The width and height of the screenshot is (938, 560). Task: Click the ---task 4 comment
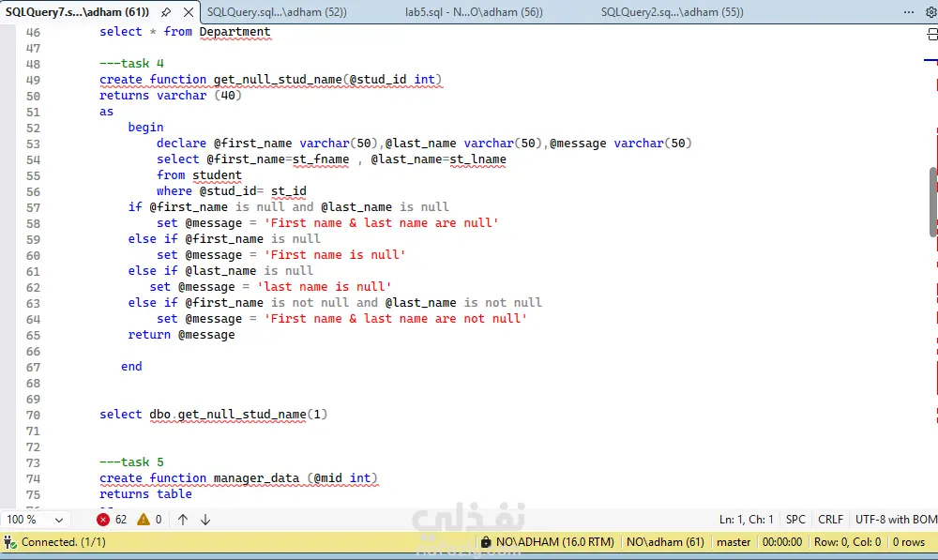pyautogui.click(x=131, y=64)
